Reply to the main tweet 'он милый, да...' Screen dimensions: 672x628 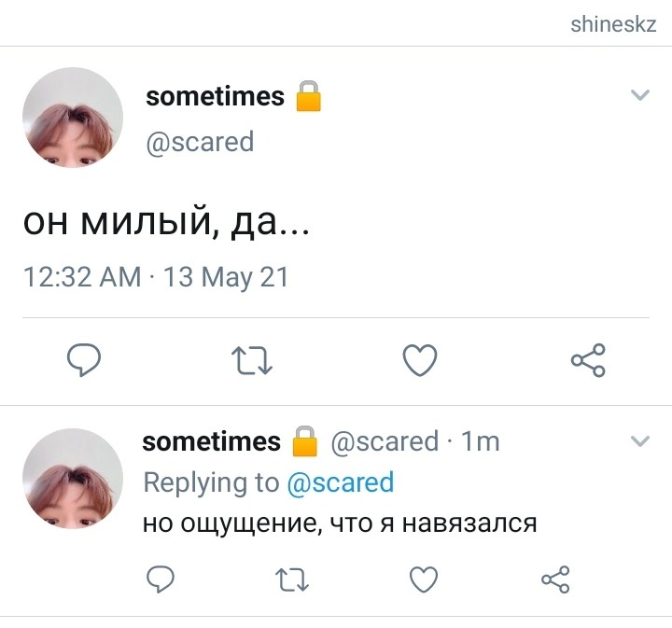pos(84,360)
